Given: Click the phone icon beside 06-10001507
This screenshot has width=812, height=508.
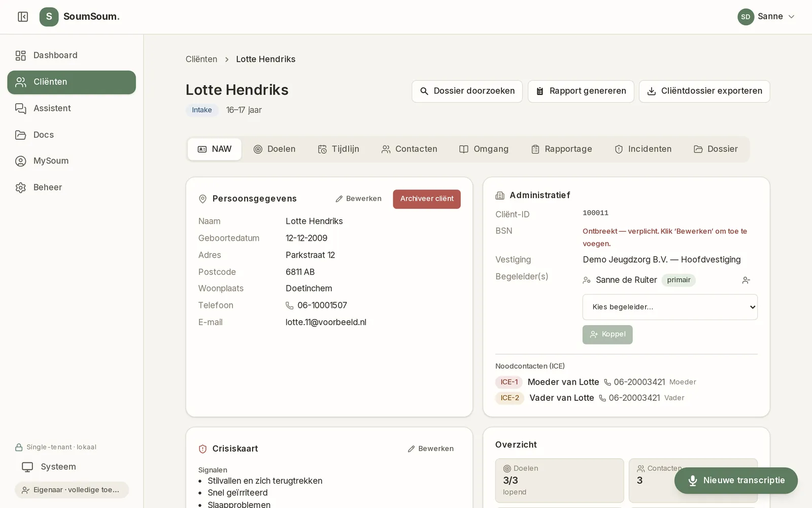Looking at the screenshot, I should [x=290, y=306].
